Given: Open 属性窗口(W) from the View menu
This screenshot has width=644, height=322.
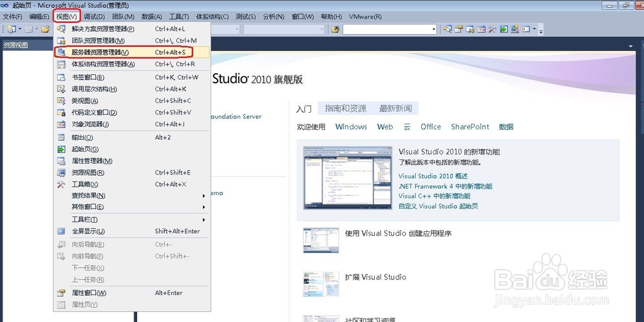Looking at the screenshot, I should 132,293.
